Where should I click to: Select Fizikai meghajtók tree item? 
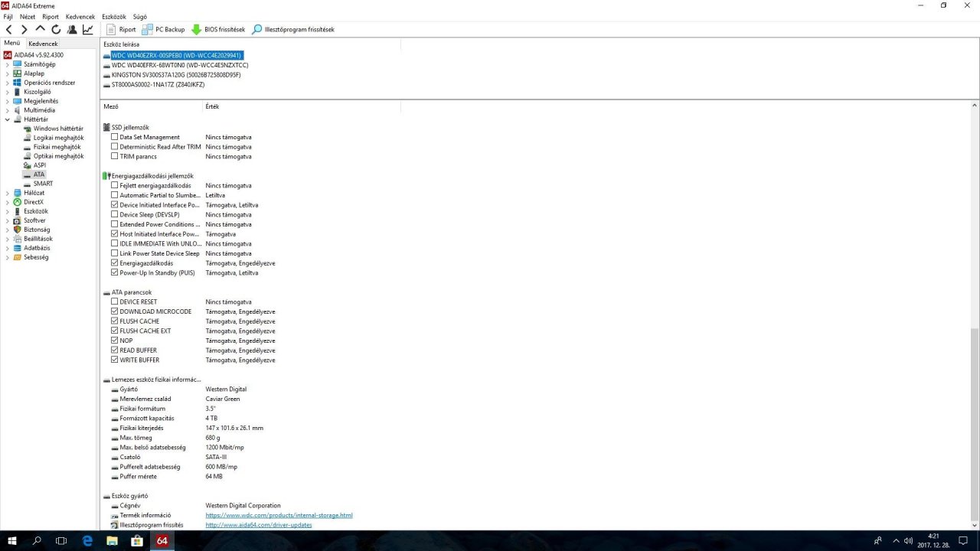[x=57, y=147]
